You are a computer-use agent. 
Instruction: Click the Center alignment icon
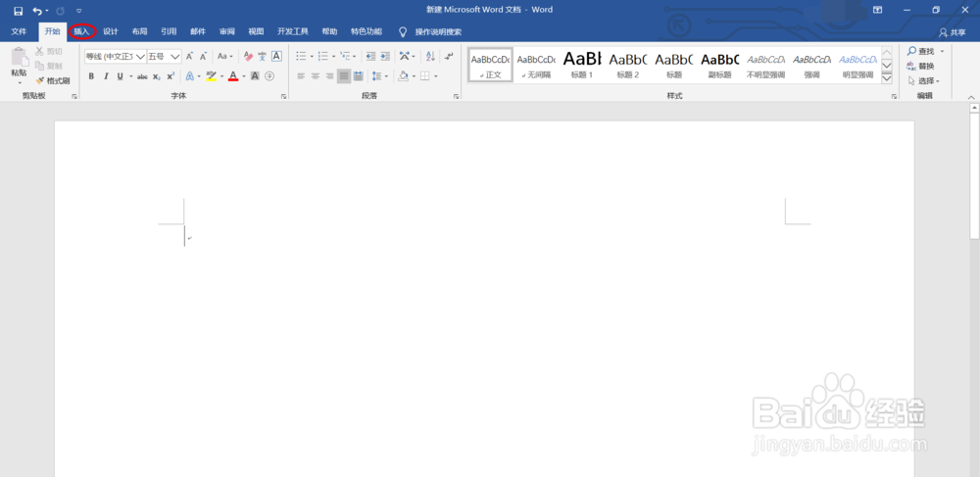[x=315, y=76]
